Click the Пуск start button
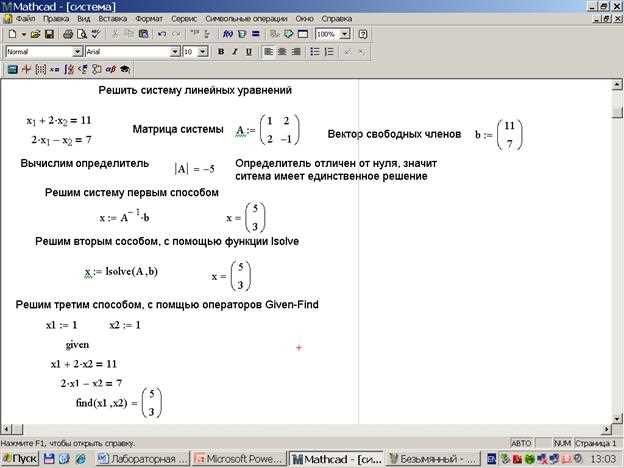 [20, 459]
